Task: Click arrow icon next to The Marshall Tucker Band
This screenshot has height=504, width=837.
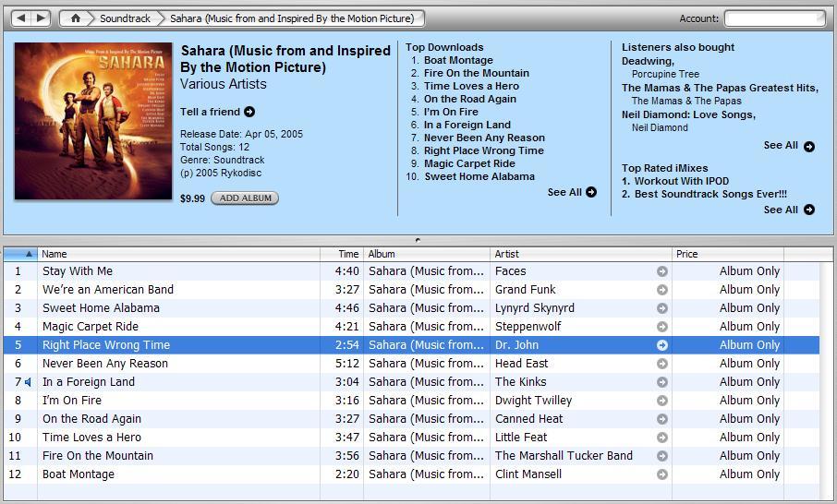Action: 661,456
